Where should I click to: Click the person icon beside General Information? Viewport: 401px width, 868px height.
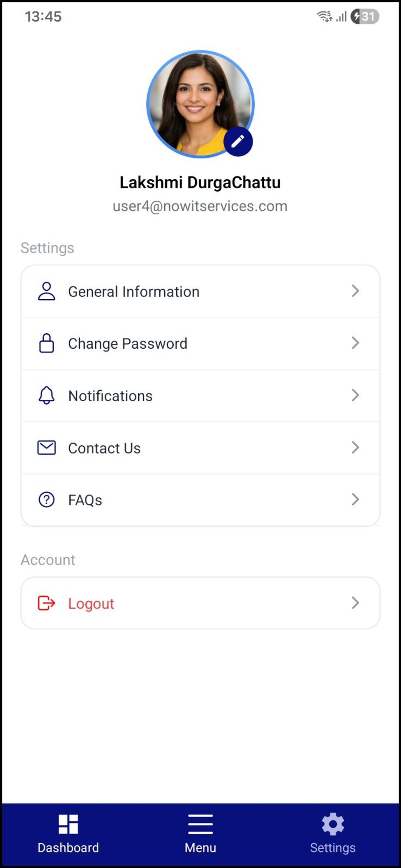(x=47, y=291)
